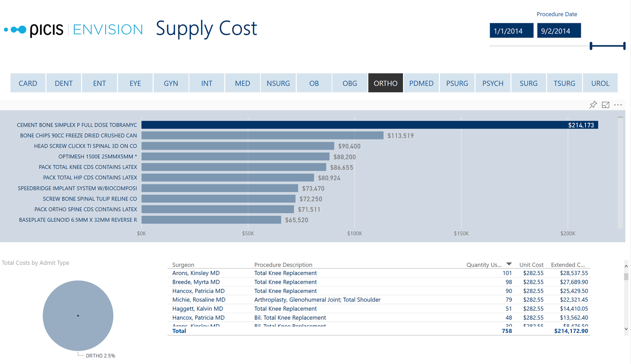Edit the start date 1/1/2014 field
The height and width of the screenshot is (364, 631).
[x=511, y=31]
